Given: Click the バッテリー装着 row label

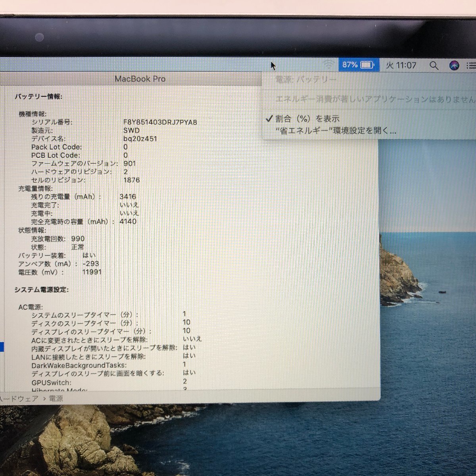Looking at the screenshot, I should (x=42, y=255).
